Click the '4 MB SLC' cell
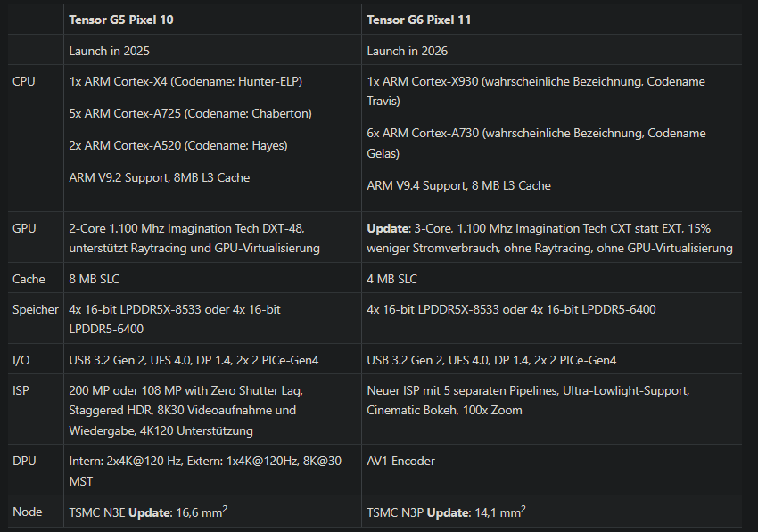The image size is (758, 532). [x=552, y=278]
